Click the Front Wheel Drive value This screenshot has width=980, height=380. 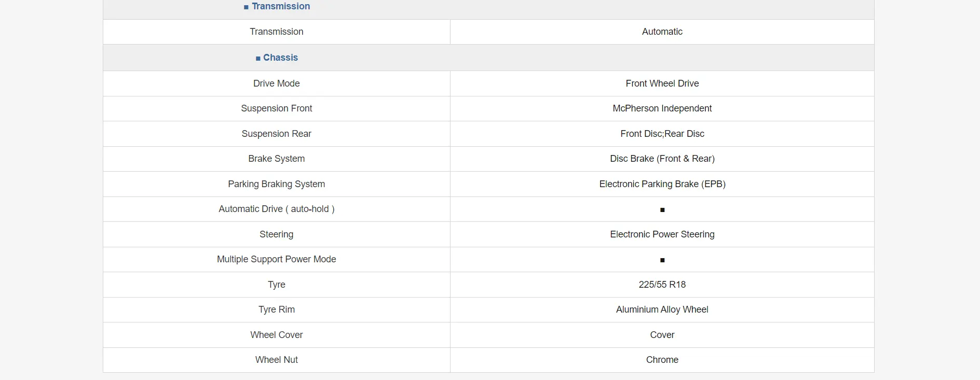[662, 83]
